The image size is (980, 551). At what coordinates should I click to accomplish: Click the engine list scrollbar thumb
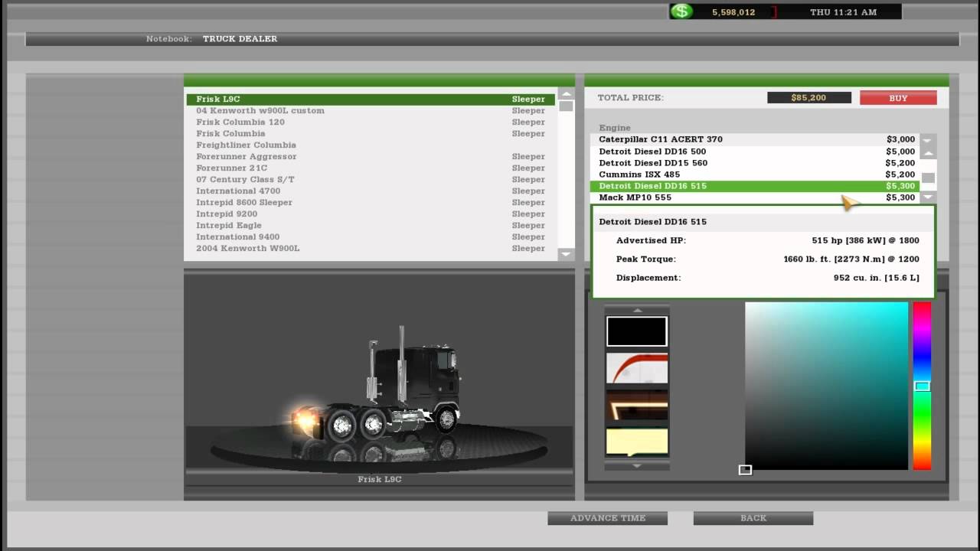tap(928, 178)
